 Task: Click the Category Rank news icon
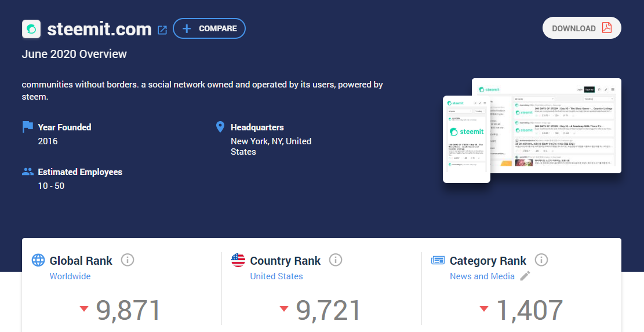(438, 260)
